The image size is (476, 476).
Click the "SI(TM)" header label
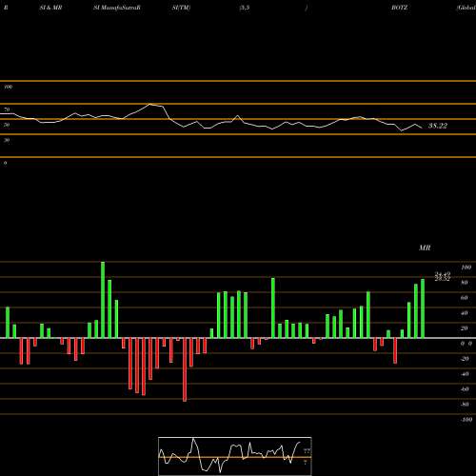[x=181, y=8]
